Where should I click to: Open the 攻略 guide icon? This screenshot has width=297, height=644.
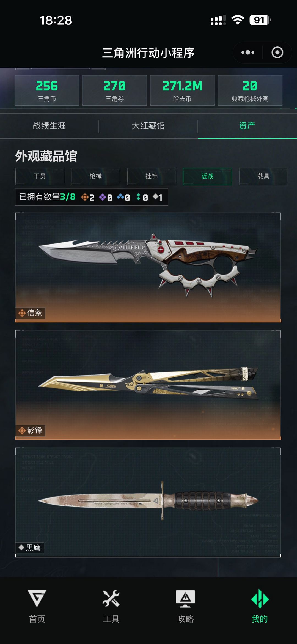pos(185,599)
